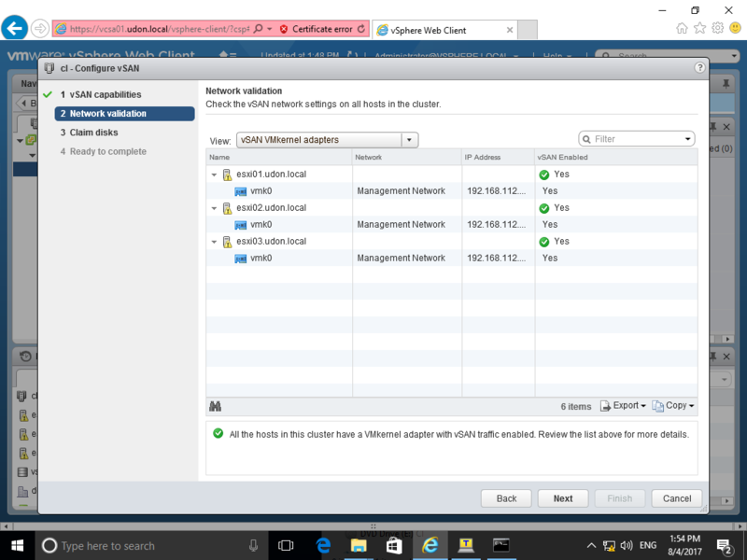Open the Filter dropdown arrow
The height and width of the screenshot is (560, 747).
(x=687, y=139)
